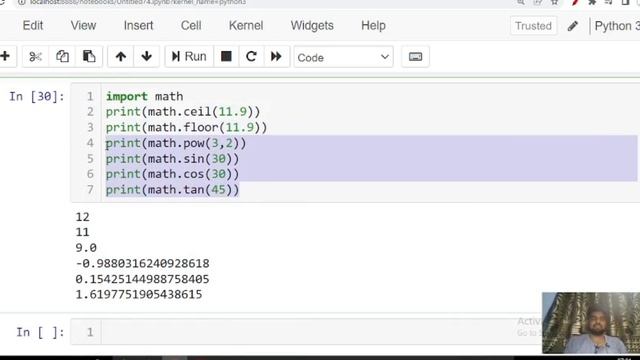Move selected cell down arrow
The width and height of the screenshot is (640, 360).
click(x=147, y=56)
